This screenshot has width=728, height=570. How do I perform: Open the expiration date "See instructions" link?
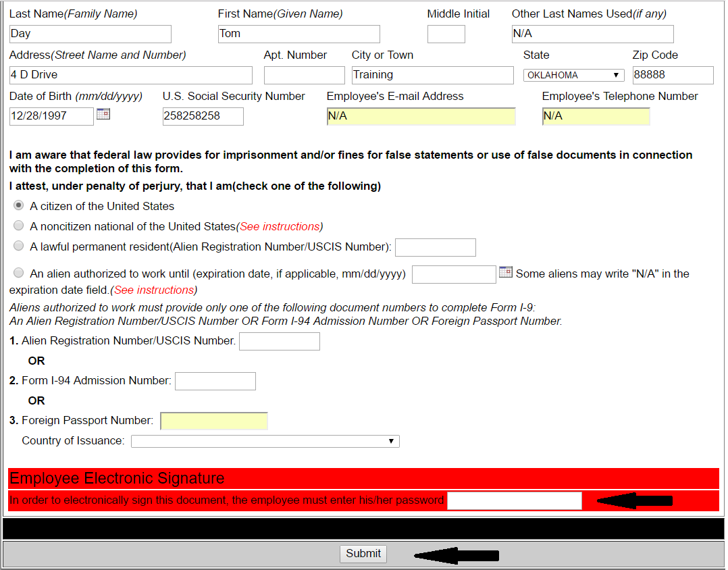coord(153,290)
